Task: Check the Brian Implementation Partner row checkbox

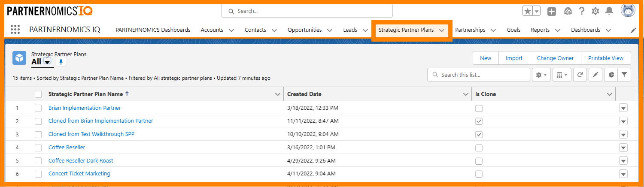Action: [38, 108]
